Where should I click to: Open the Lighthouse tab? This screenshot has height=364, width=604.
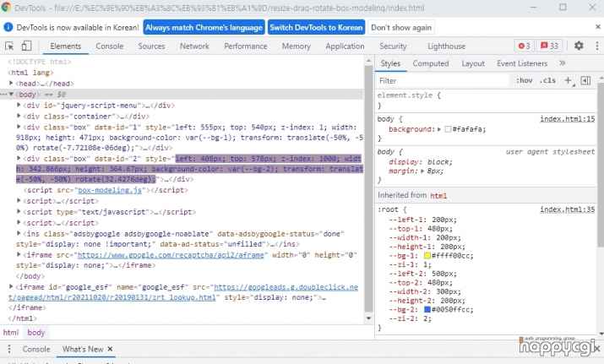pyautogui.click(x=446, y=46)
